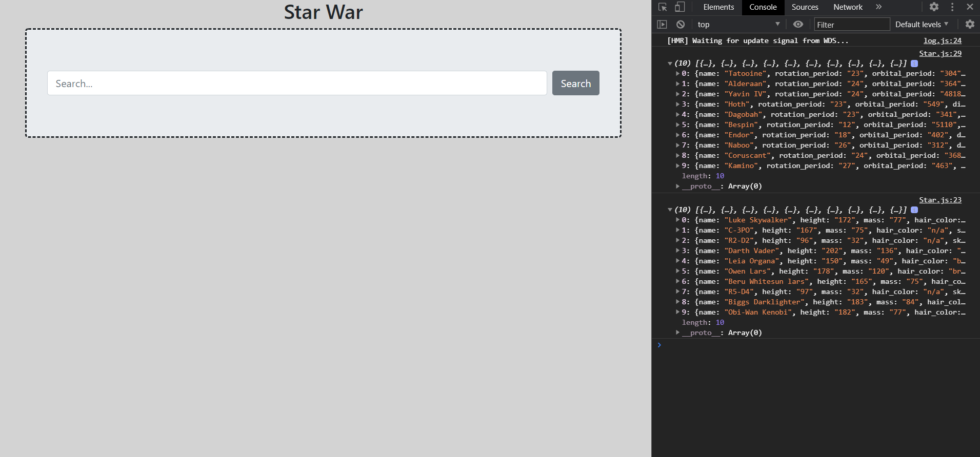Screen dimensions: 980x457
Task: Expand the Hoth object entry
Action: [677, 105]
